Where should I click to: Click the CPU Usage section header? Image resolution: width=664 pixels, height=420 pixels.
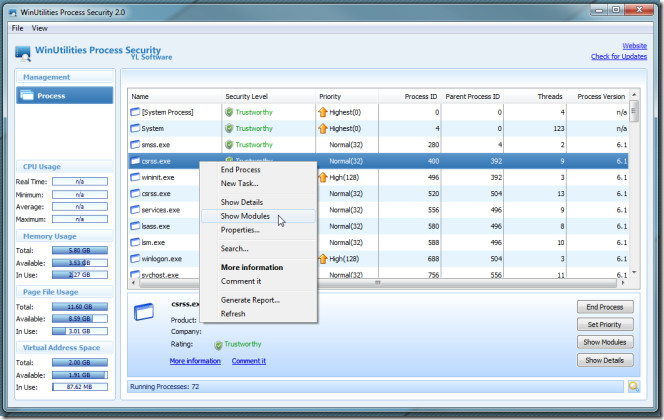(x=65, y=167)
